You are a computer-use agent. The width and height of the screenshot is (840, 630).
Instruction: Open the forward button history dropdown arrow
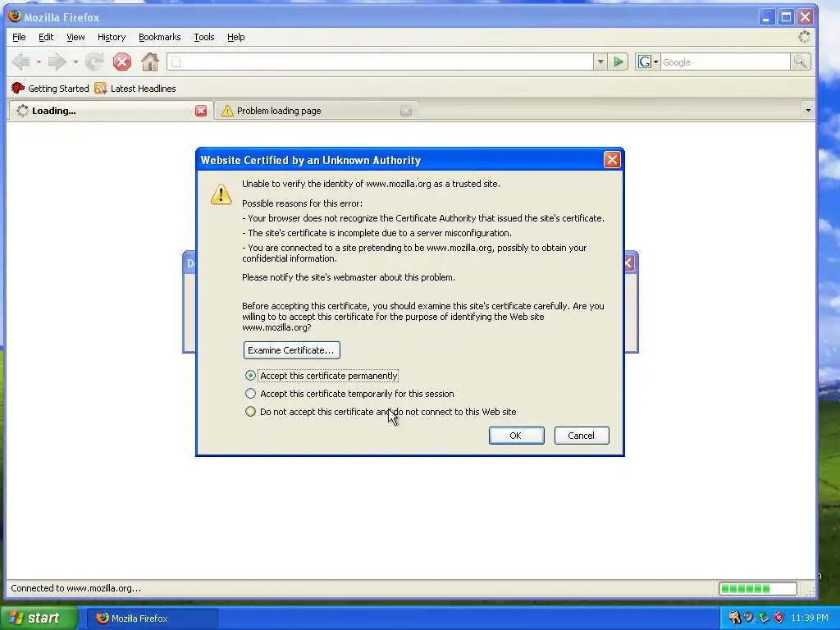pos(75,62)
